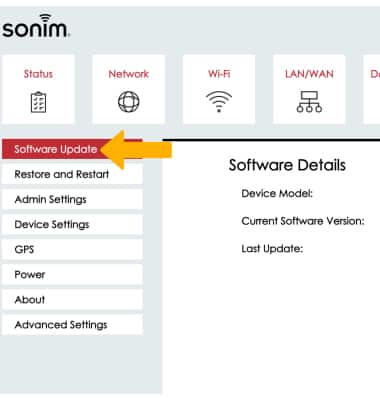Click the Status clipboard checklist icon
This screenshot has height=400, width=380.
[x=38, y=102]
